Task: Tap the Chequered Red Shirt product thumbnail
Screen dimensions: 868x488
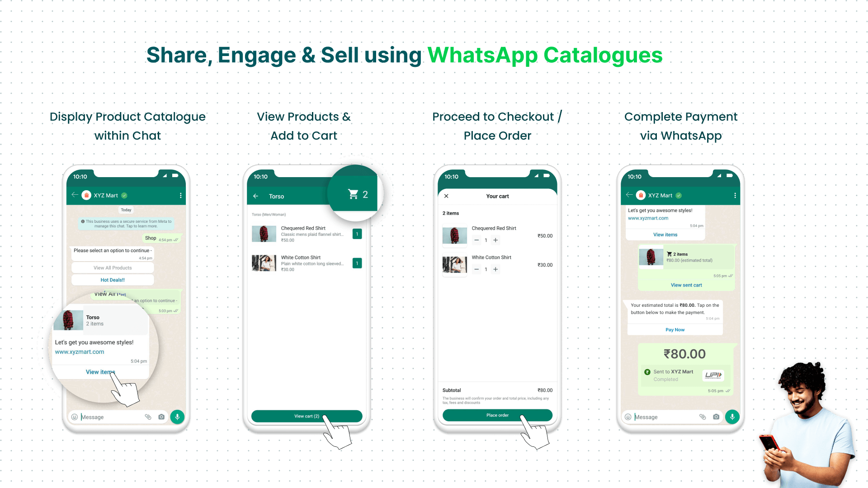Action: 264,233
